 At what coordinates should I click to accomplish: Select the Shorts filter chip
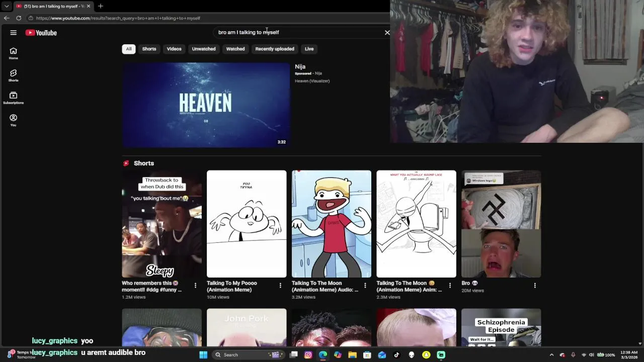(149, 49)
